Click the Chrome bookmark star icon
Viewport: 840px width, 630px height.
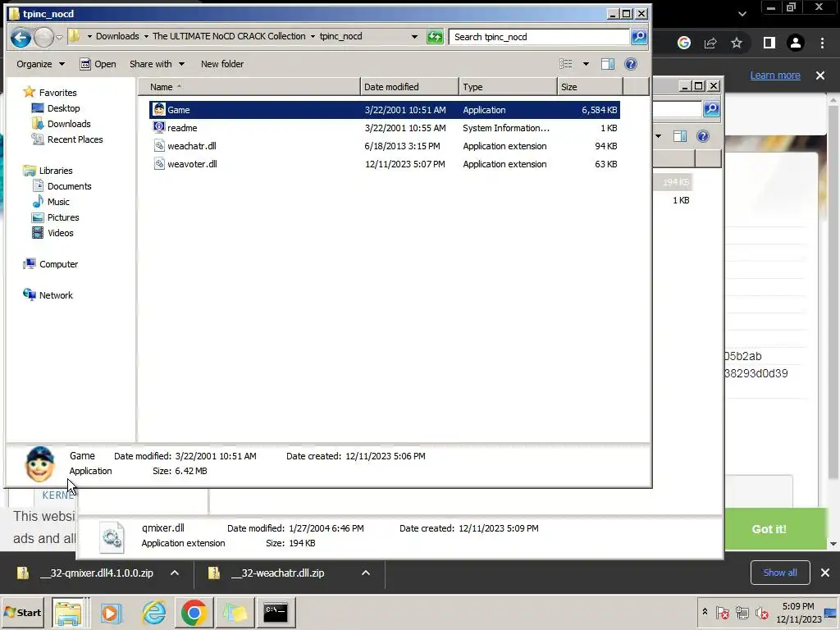pyautogui.click(x=737, y=43)
